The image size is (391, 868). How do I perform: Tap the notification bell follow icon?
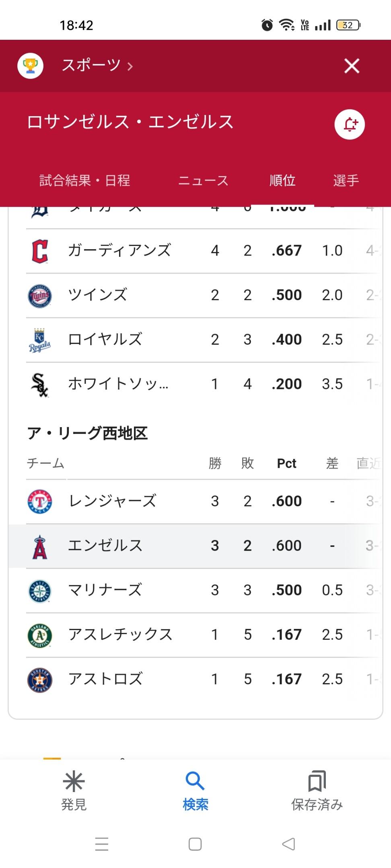(x=350, y=124)
